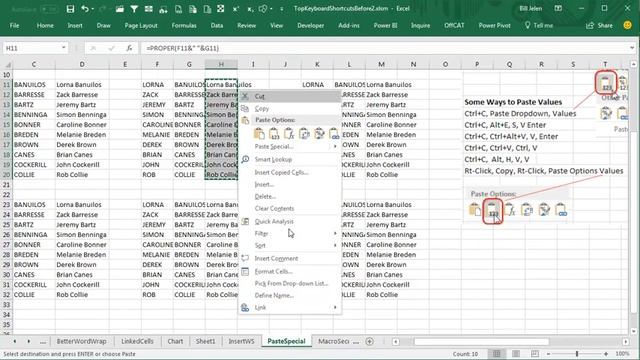Open the Formulas ribbon tab
This screenshot has width=640, height=360.
184,25
